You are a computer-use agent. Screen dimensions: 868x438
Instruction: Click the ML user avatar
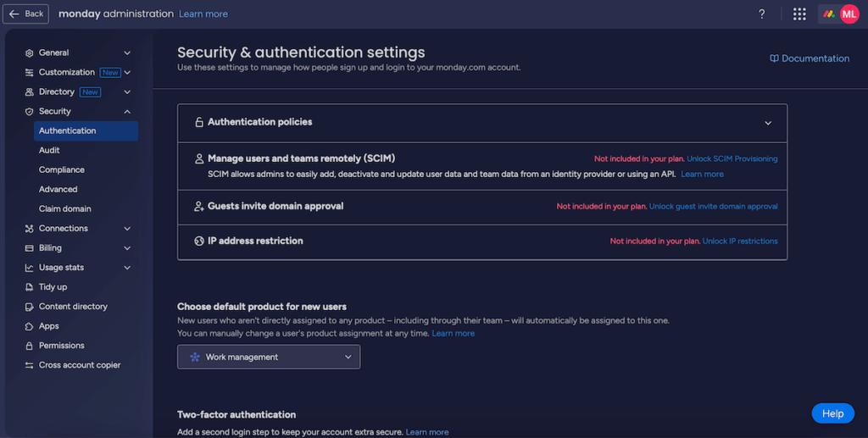click(x=849, y=14)
